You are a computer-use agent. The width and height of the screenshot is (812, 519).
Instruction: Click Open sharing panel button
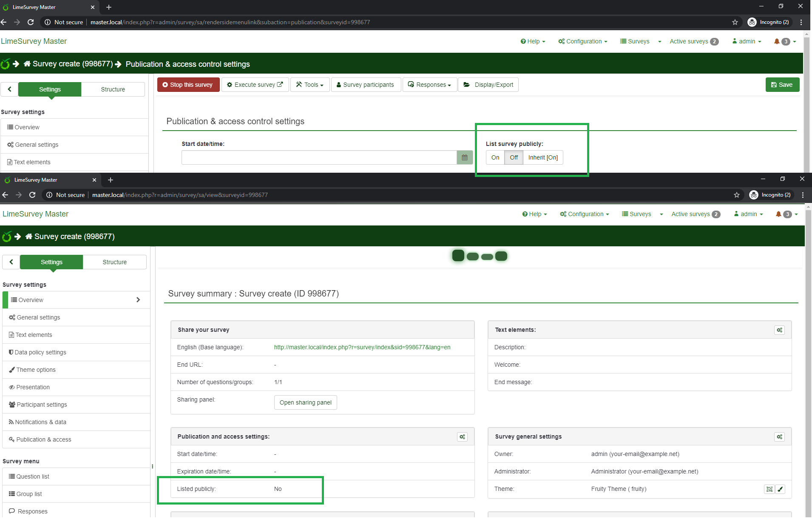click(305, 402)
